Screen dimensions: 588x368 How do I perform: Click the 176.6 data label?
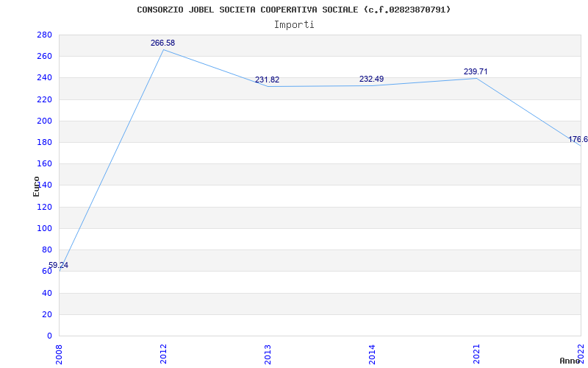click(578, 139)
